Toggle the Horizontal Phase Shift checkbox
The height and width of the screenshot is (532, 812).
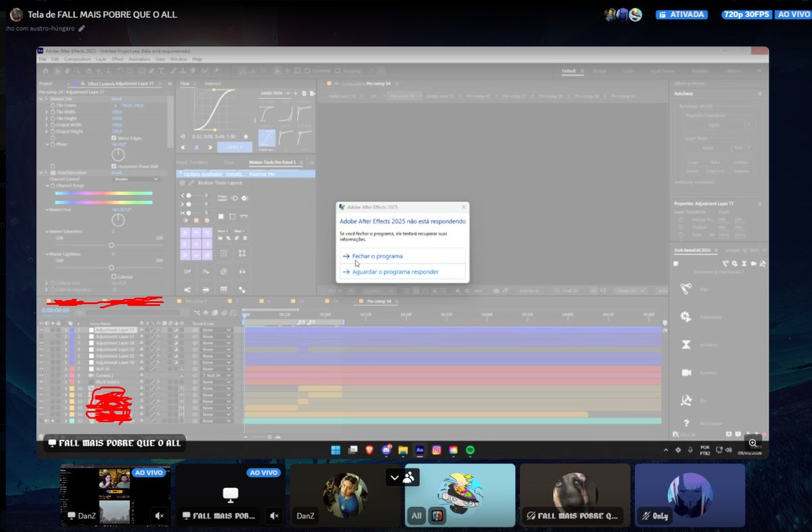(x=114, y=166)
